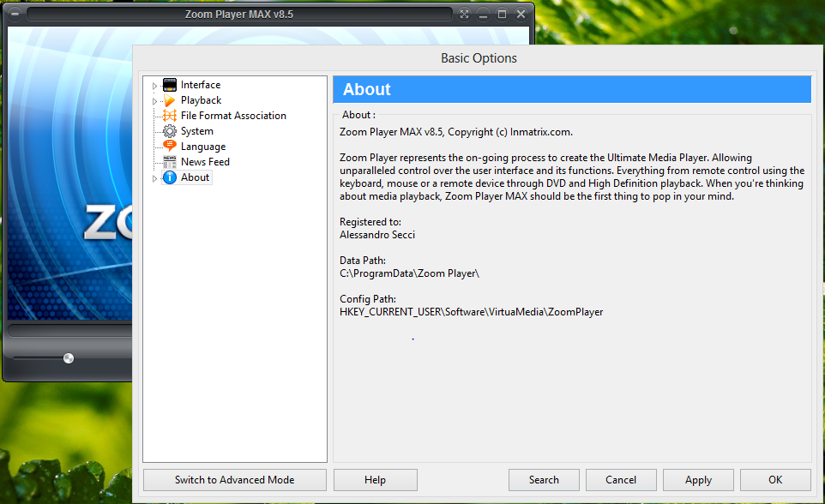Click the Language speech bubble icon

point(170,147)
